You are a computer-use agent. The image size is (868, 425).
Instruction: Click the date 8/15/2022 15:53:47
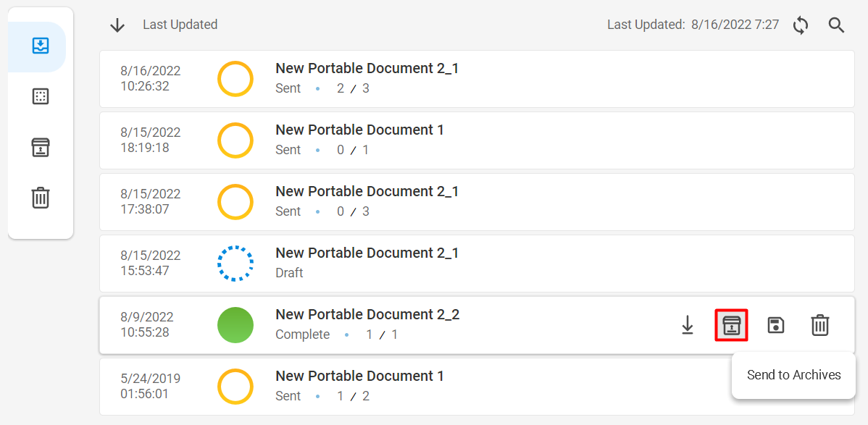click(x=151, y=264)
